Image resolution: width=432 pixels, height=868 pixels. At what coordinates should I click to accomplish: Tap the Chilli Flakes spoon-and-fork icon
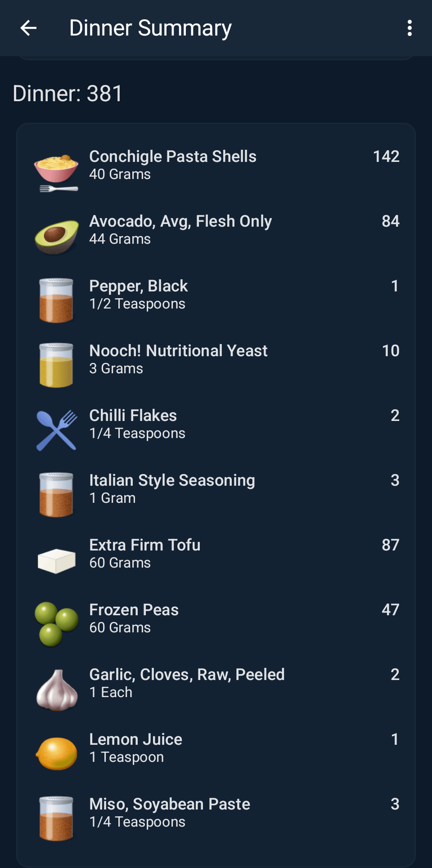[56, 430]
